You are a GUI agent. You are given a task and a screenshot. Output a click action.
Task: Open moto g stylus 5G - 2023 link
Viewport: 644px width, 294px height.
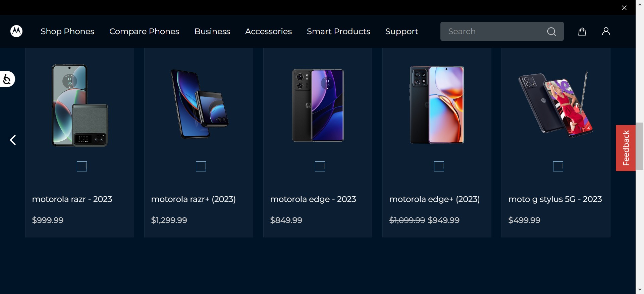click(x=555, y=199)
